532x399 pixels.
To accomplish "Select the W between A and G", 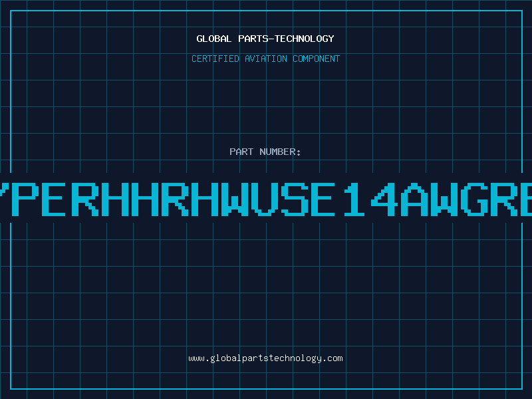I will point(443,199).
